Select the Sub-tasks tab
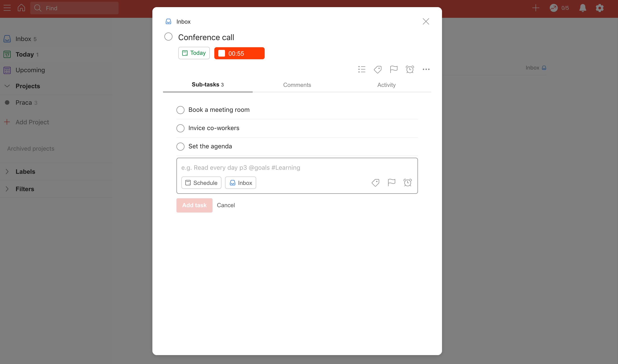 coord(208,85)
